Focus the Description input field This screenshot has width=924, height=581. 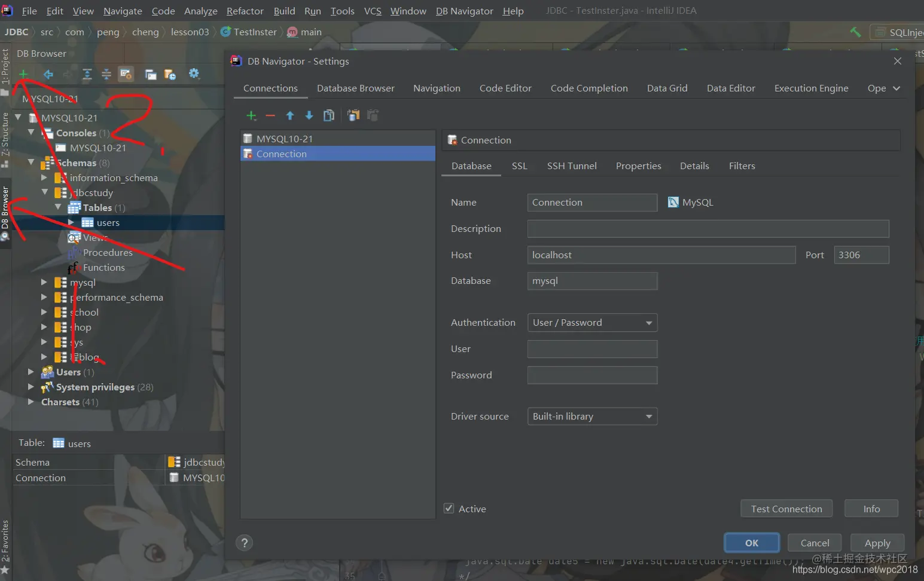[x=708, y=229]
